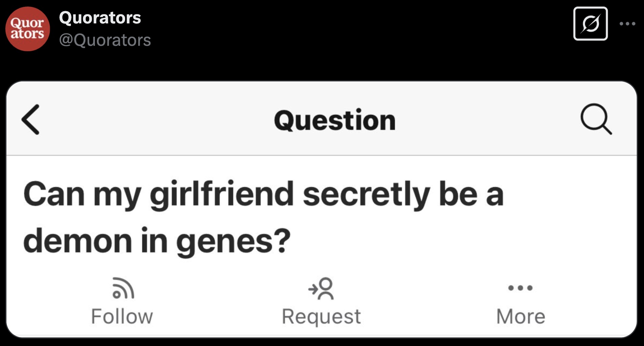Open the ellipsis icon above More
The width and height of the screenshot is (644, 346).
[521, 288]
